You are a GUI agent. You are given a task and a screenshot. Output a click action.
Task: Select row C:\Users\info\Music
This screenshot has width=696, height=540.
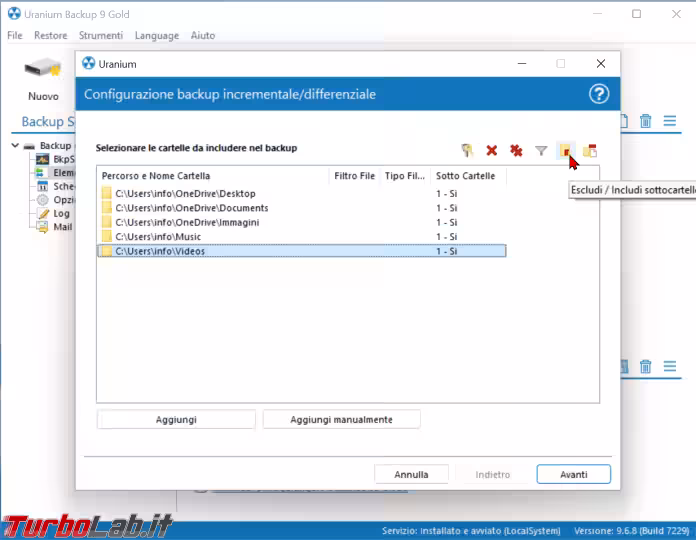click(x=301, y=236)
